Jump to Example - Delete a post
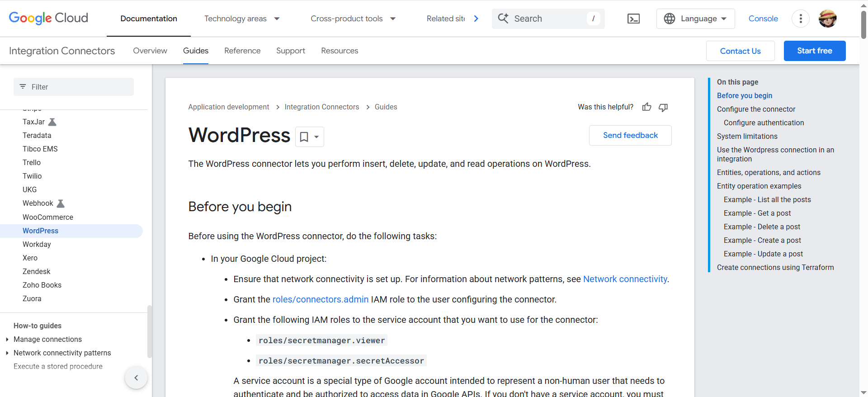The height and width of the screenshot is (397, 868). pyautogui.click(x=762, y=227)
